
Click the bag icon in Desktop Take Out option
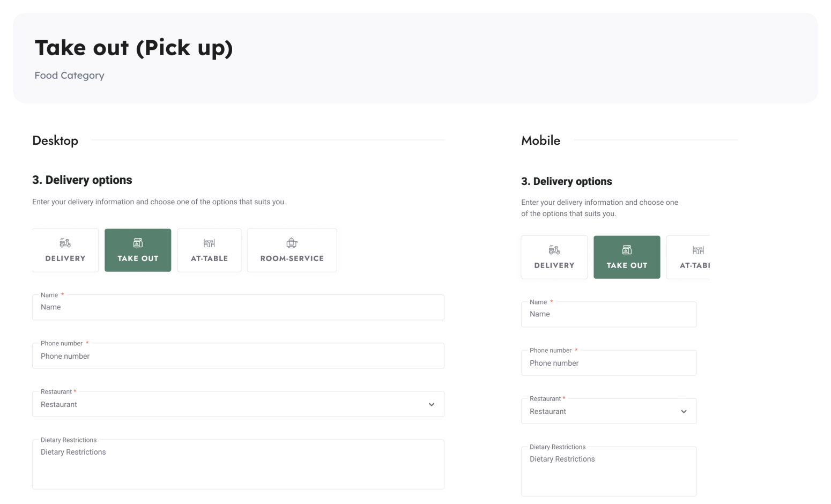pyautogui.click(x=138, y=243)
